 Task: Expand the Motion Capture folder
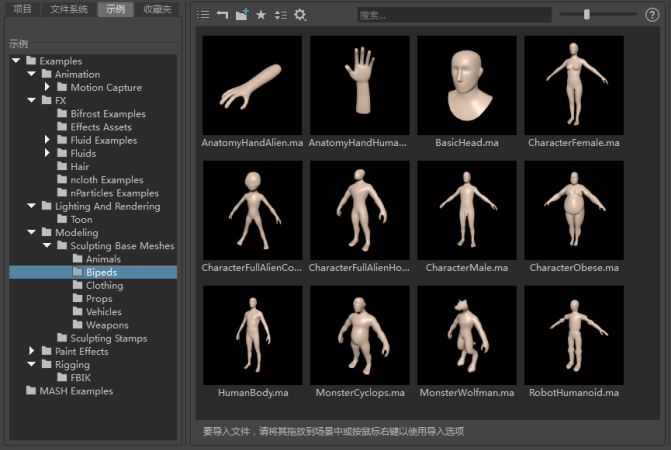(x=47, y=88)
